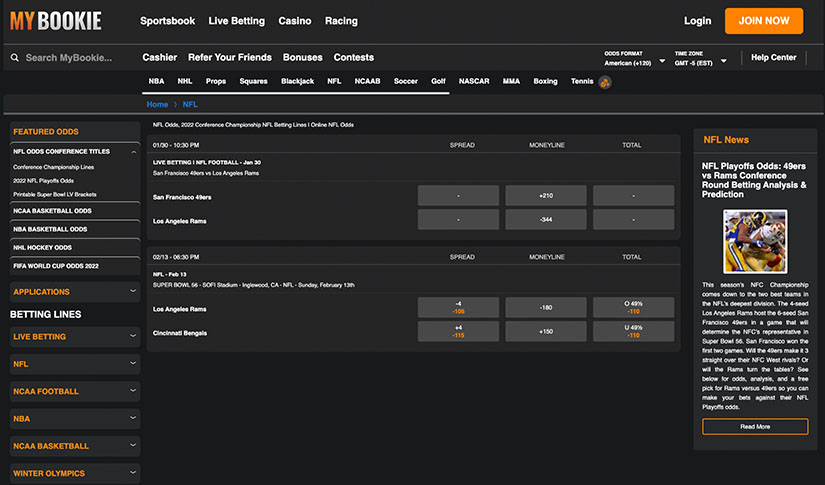Click the JOIN NOW button

[x=764, y=21]
